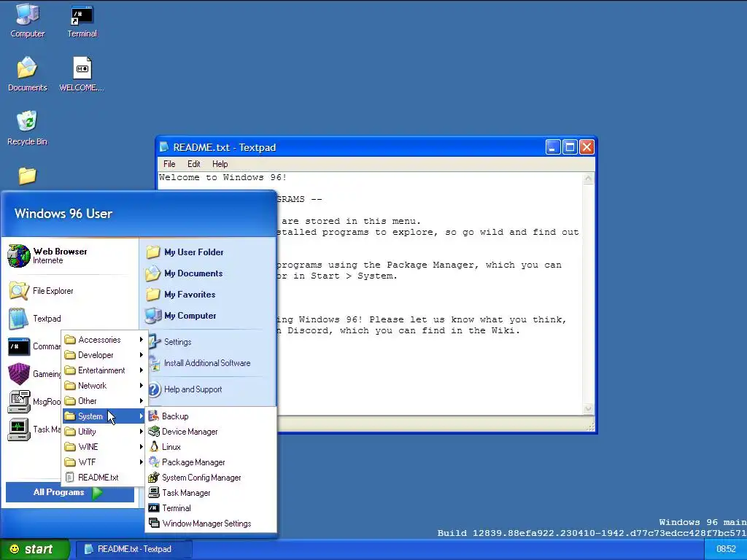
Task: Open System Config Manager
Action: (211, 478)
